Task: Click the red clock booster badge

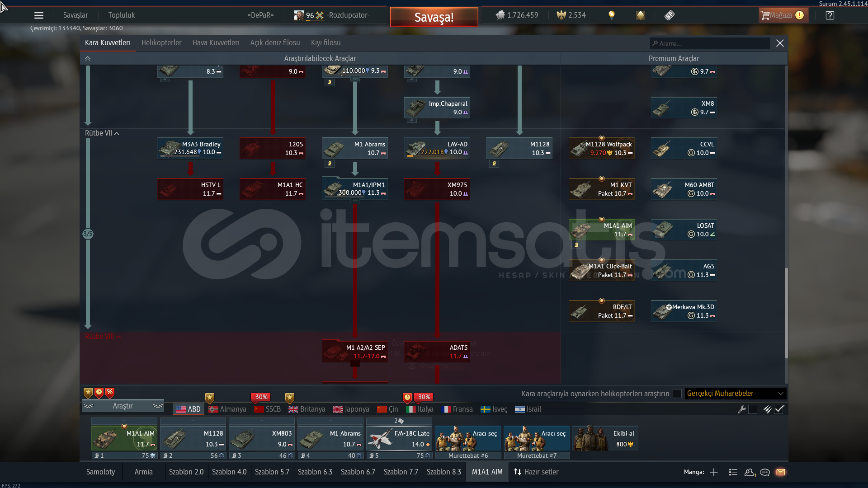Action: (99, 393)
